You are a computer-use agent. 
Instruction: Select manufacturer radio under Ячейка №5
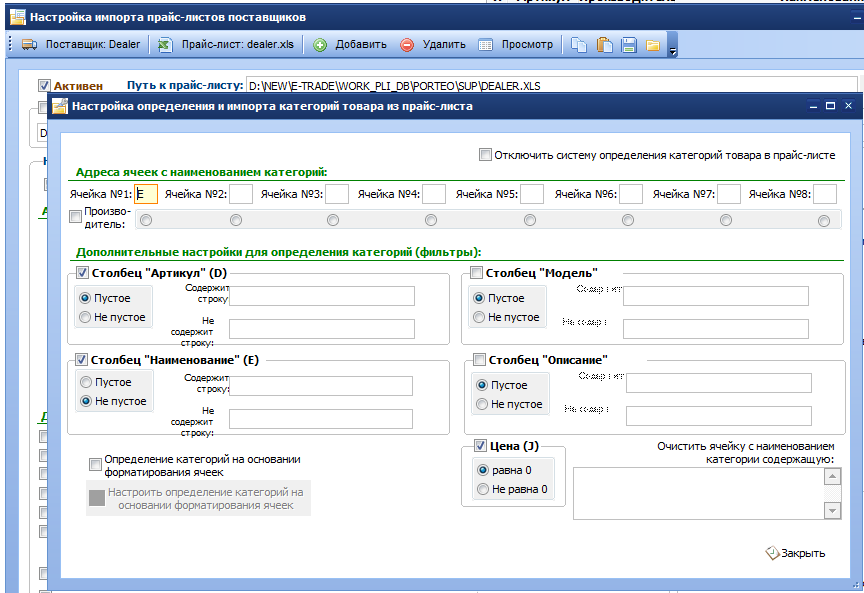point(530,220)
